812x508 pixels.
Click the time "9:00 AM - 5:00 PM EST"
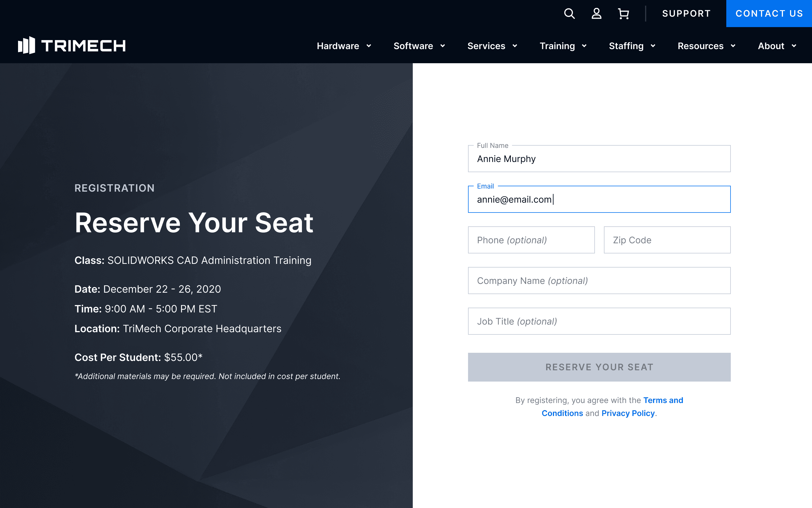tap(161, 309)
